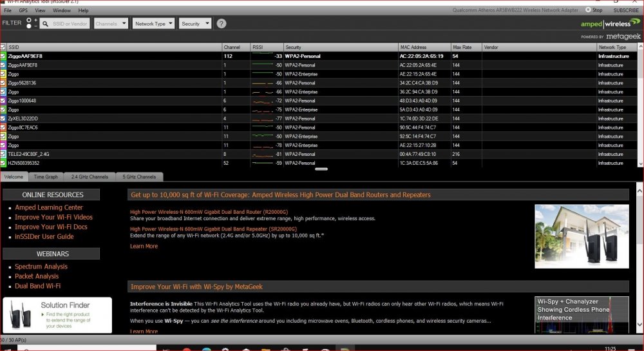The width and height of the screenshot is (644, 351).
Task: Open the GPS menu
Action: (23, 10)
